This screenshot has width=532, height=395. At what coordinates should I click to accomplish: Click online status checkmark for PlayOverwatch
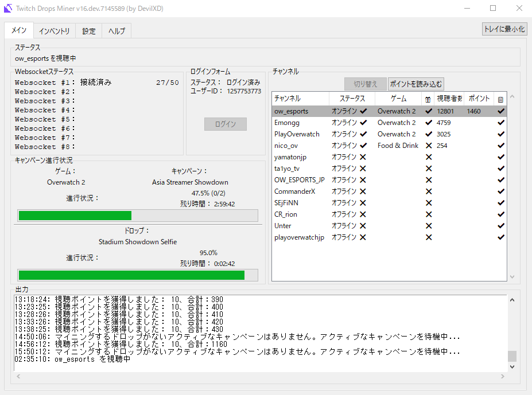[x=363, y=134]
